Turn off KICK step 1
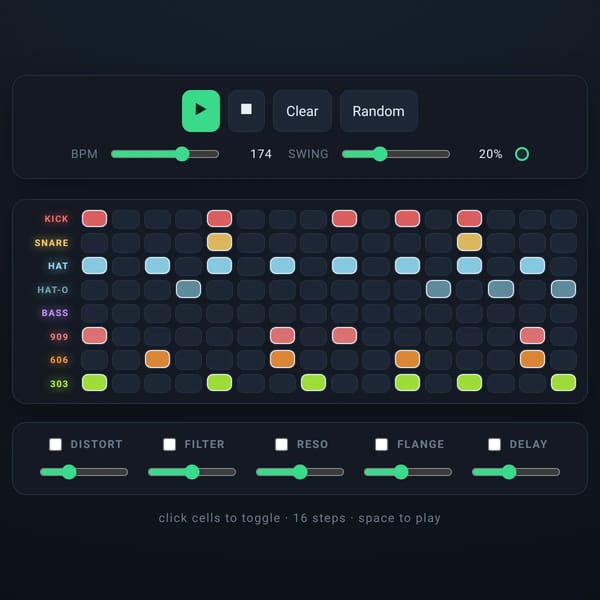Screen dimensions: 600x600 click(x=95, y=218)
